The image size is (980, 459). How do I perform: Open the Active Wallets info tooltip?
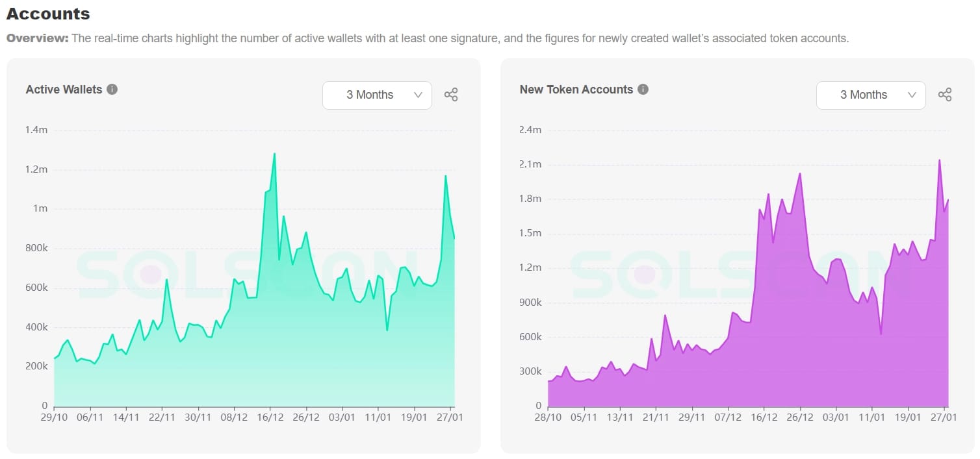tap(113, 90)
